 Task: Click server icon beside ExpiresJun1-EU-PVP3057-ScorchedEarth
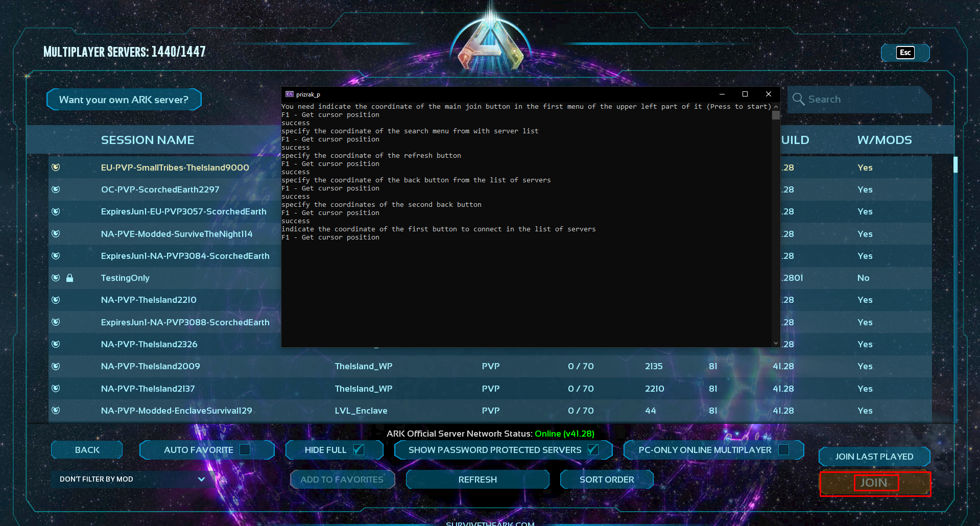pyautogui.click(x=56, y=211)
